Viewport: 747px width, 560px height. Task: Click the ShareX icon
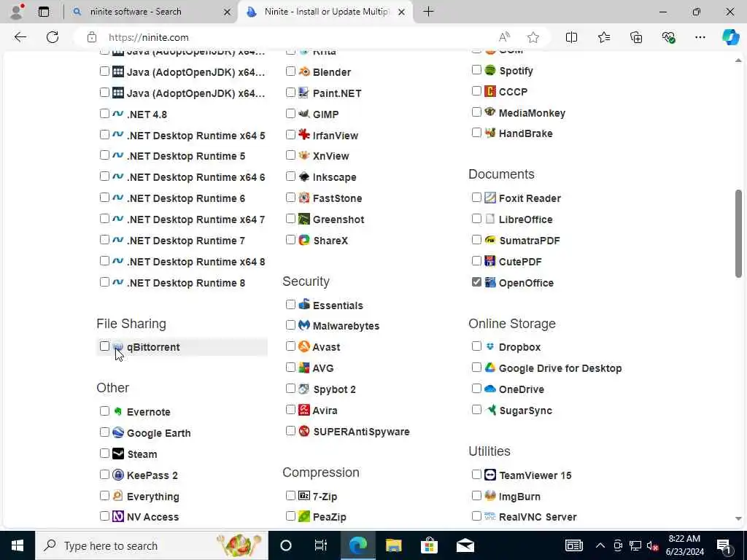pos(304,240)
